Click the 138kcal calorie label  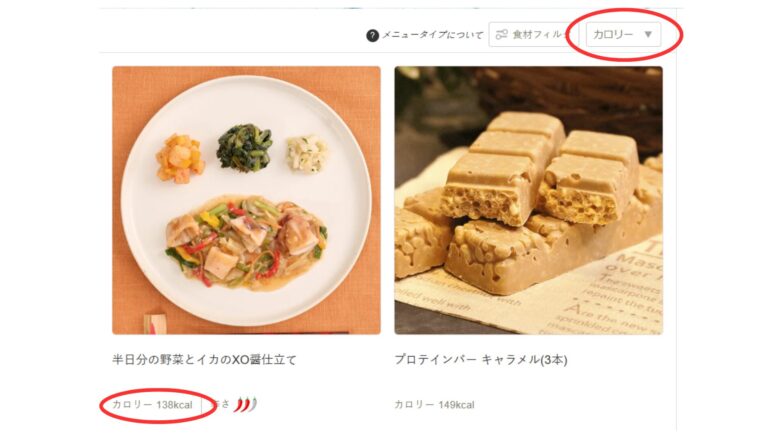(152, 405)
